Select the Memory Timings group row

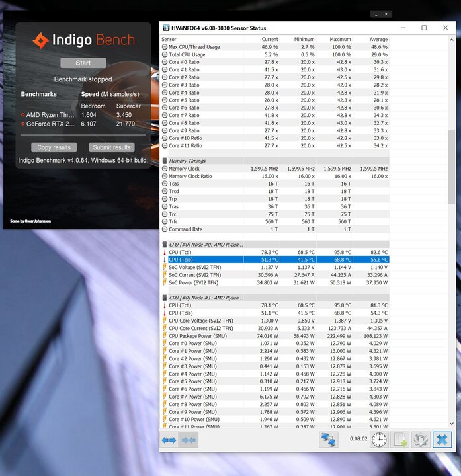click(275, 161)
